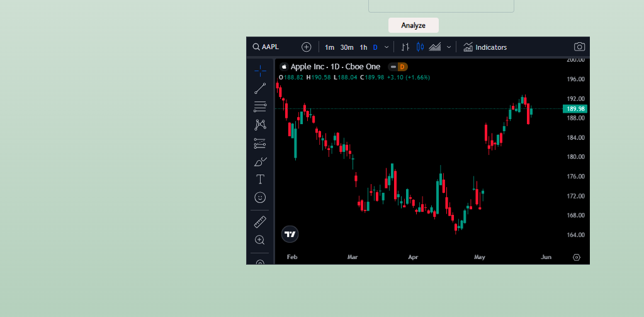Screen dimensions: 644x317
Task: Select the ruler measure tool
Action: (x=260, y=222)
